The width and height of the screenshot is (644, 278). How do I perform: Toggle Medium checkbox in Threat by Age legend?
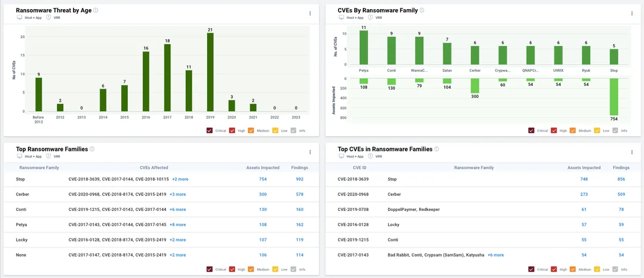coord(251,130)
